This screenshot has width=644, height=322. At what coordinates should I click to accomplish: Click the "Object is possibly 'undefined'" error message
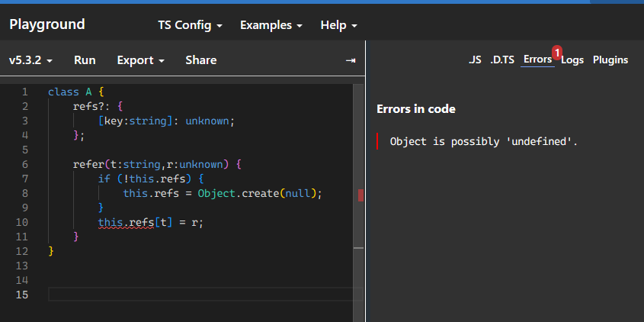pos(483,141)
